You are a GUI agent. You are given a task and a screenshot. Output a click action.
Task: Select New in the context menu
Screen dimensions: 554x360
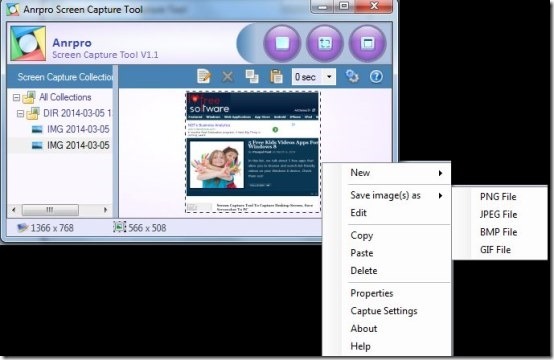click(387, 173)
